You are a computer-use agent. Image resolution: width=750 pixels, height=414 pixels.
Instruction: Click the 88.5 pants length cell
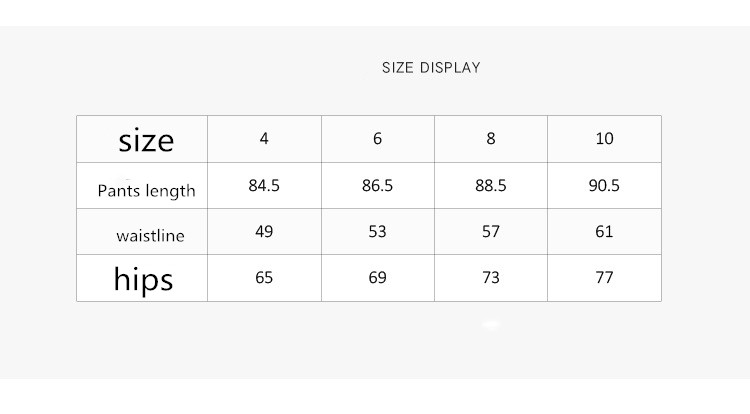(491, 186)
